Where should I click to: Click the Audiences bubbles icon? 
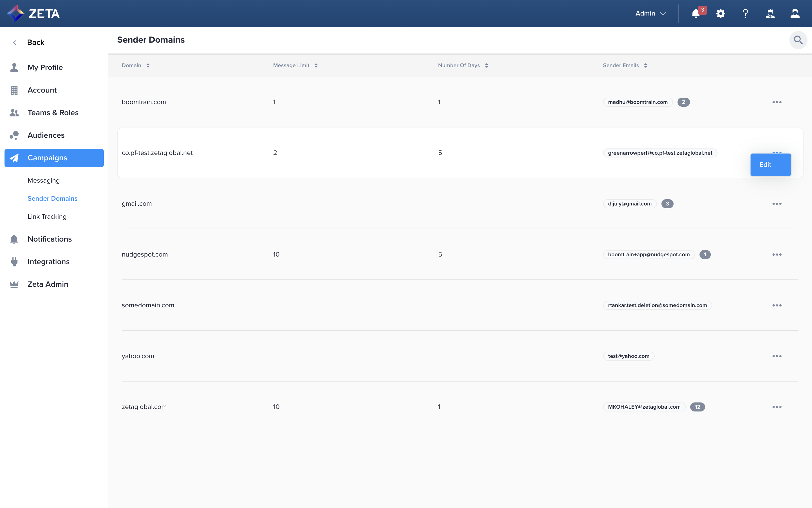(14, 135)
